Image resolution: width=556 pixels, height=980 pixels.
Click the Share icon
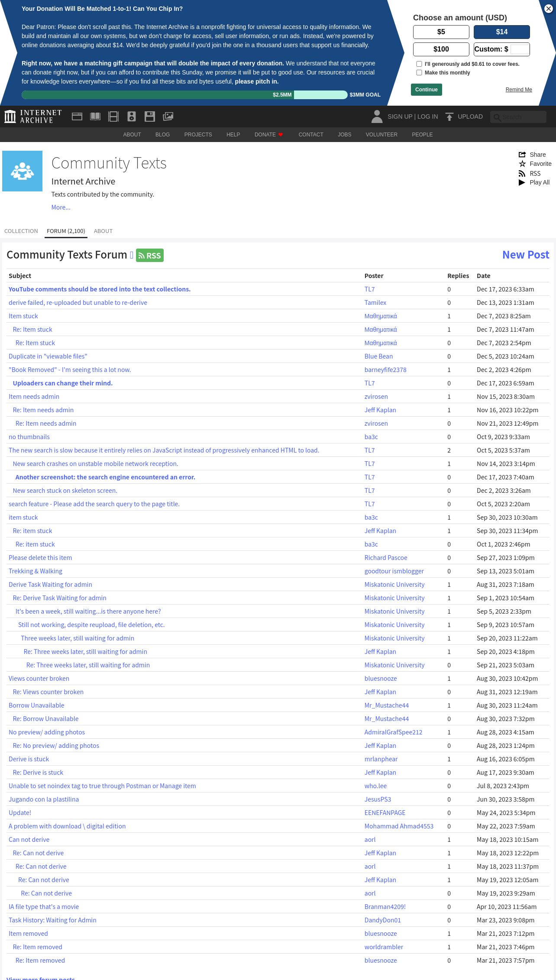click(522, 155)
